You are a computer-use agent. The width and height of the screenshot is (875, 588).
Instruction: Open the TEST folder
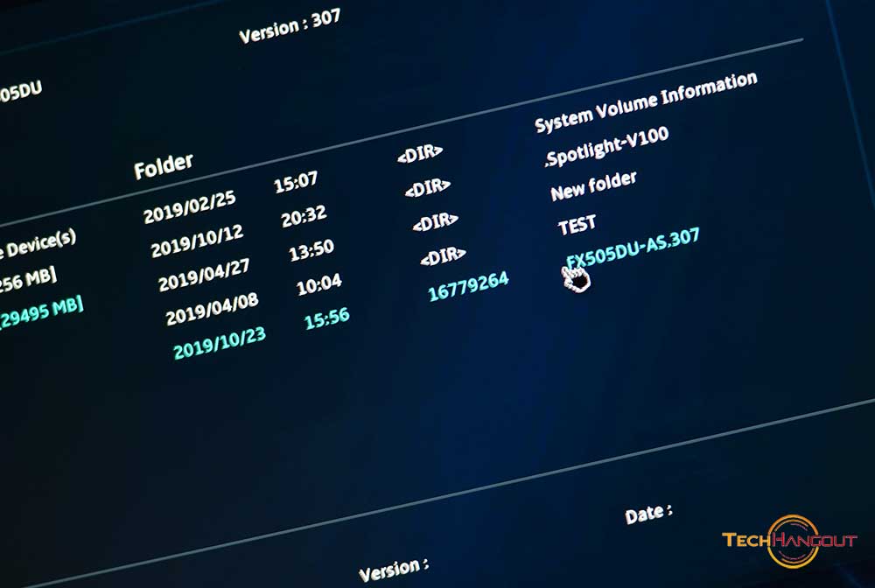coord(577,225)
